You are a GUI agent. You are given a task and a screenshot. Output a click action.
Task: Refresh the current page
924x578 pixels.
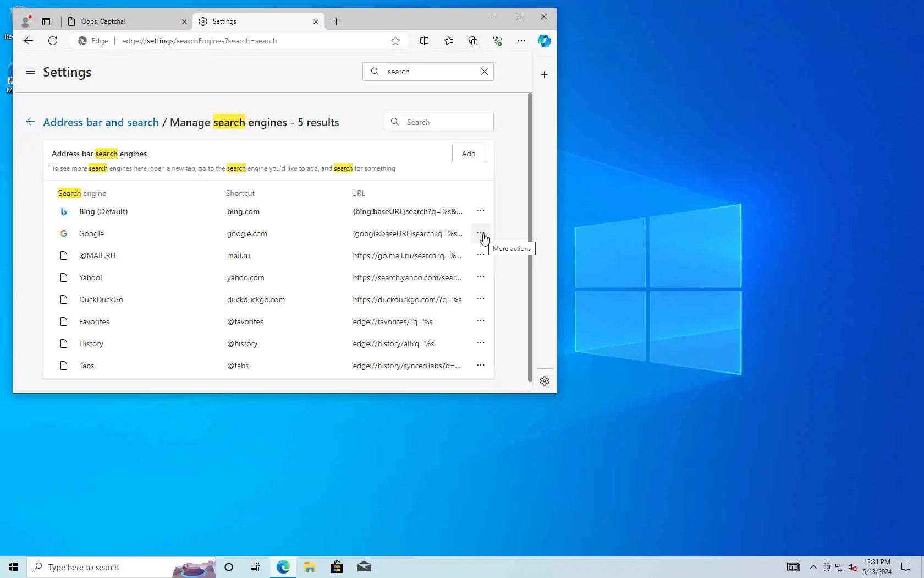coord(53,41)
